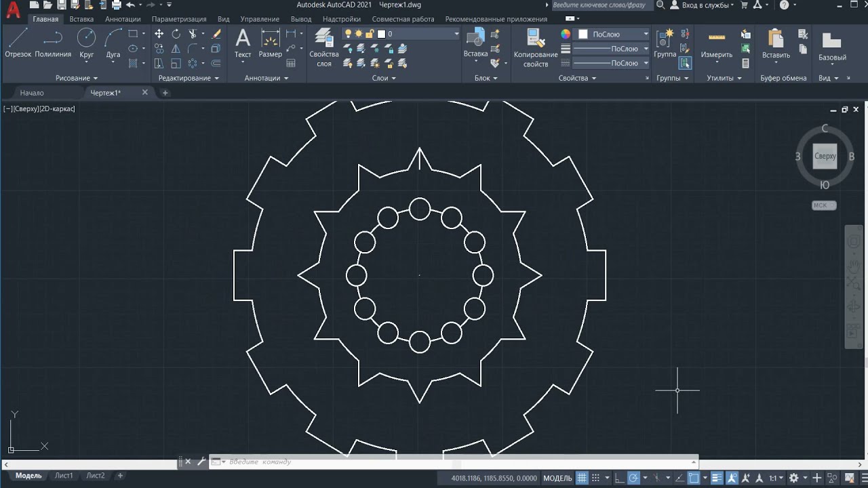Switch to the Лист1 layout tab
Viewport: 868px width, 488px height.
[64, 476]
